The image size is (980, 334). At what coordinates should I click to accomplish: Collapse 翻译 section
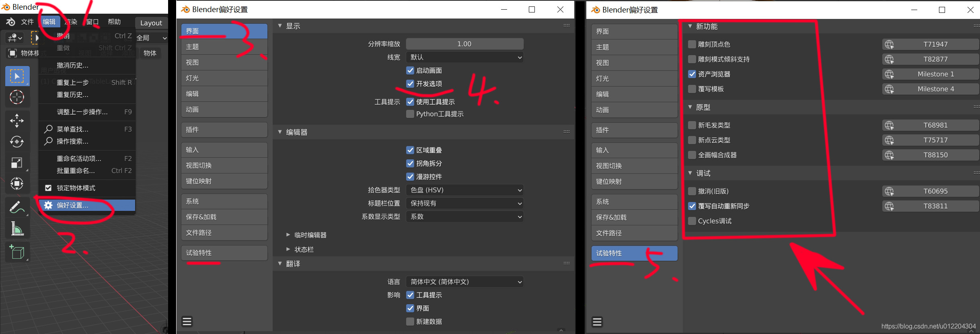[x=280, y=264]
